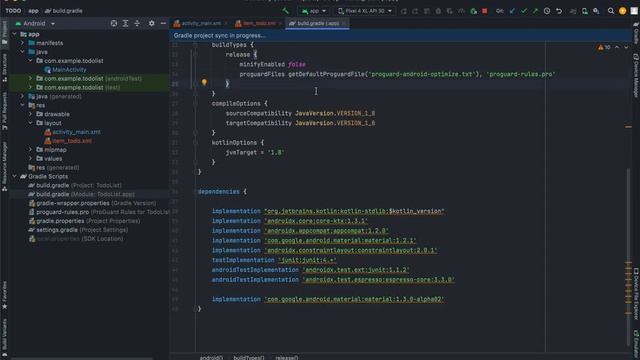This screenshot has width=640, height=360.
Task: Click the kotlin-stdlib implementation line
Action: [328, 211]
